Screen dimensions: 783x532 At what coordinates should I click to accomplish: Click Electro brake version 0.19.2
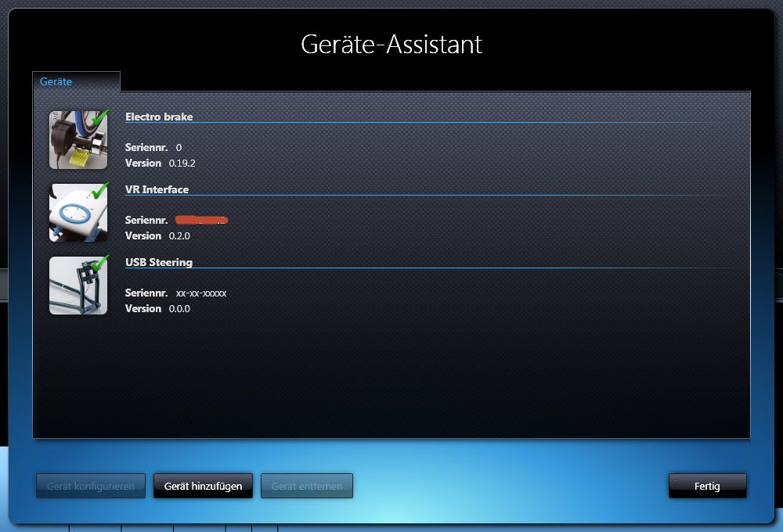(182, 163)
